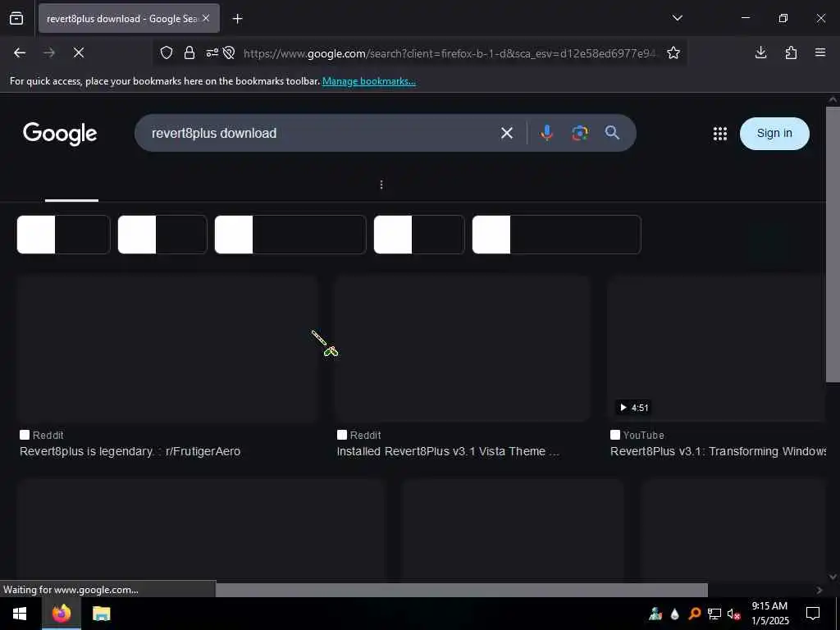Clear the Google search query

click(507, 133)
